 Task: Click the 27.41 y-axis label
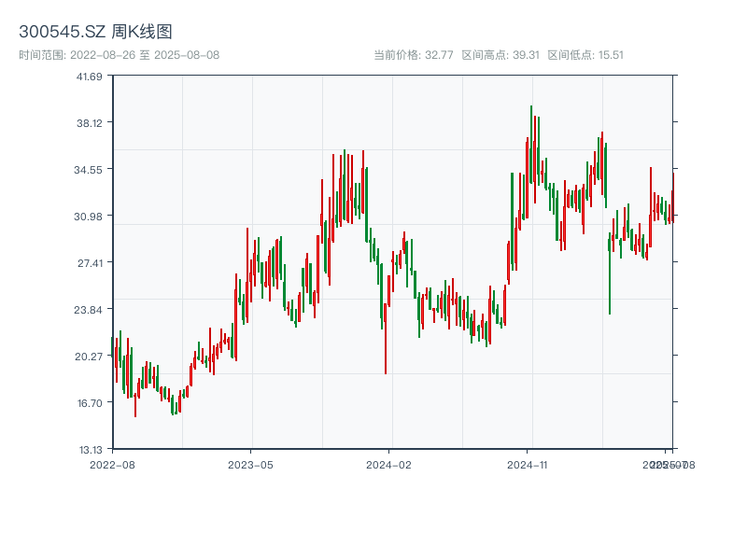89,263
